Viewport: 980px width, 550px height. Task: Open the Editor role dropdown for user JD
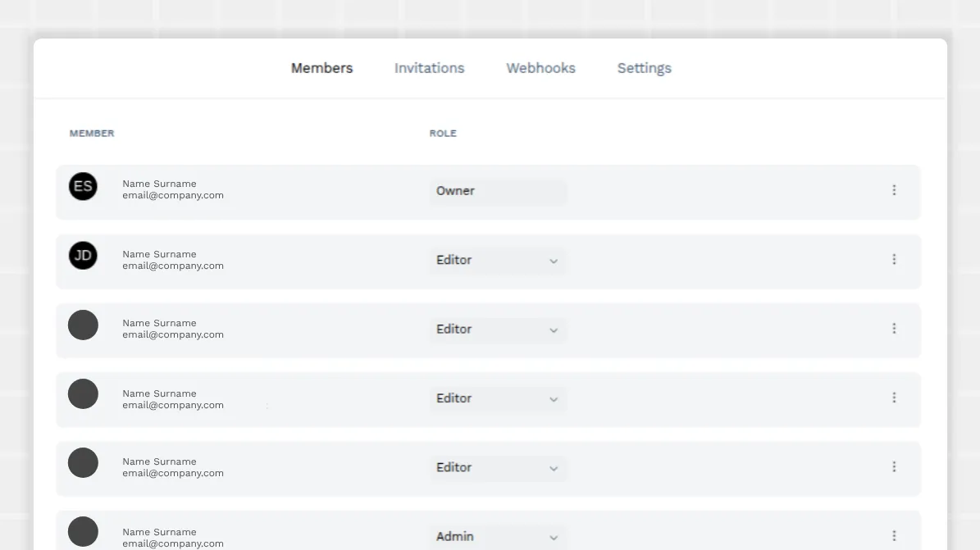(497, 260)
